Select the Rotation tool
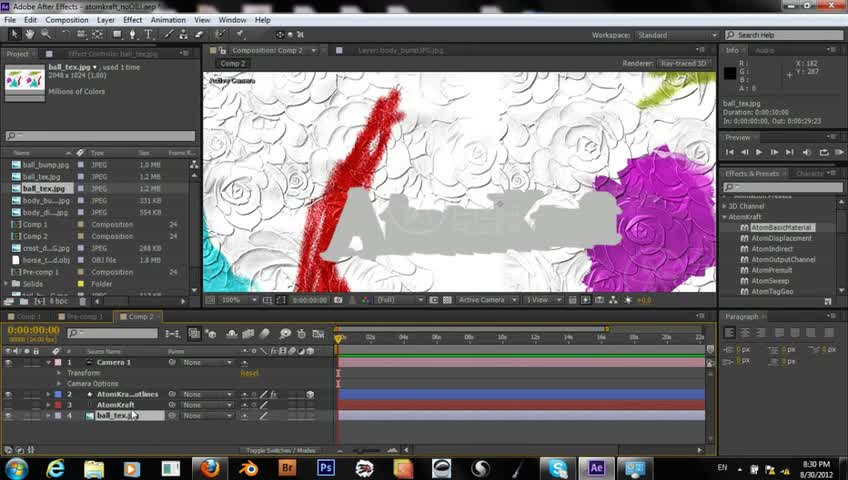Screen dimensions: 848x480 click(65, 34)
